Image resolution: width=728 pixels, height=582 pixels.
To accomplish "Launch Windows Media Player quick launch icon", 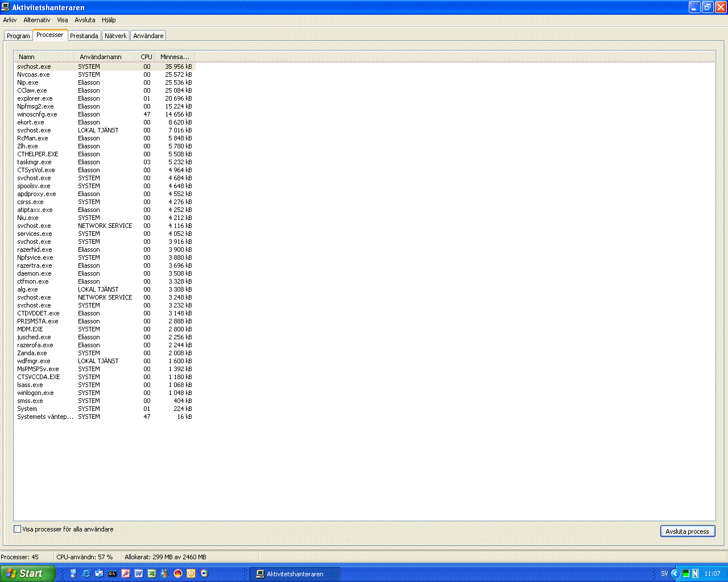I will point(204,573).
